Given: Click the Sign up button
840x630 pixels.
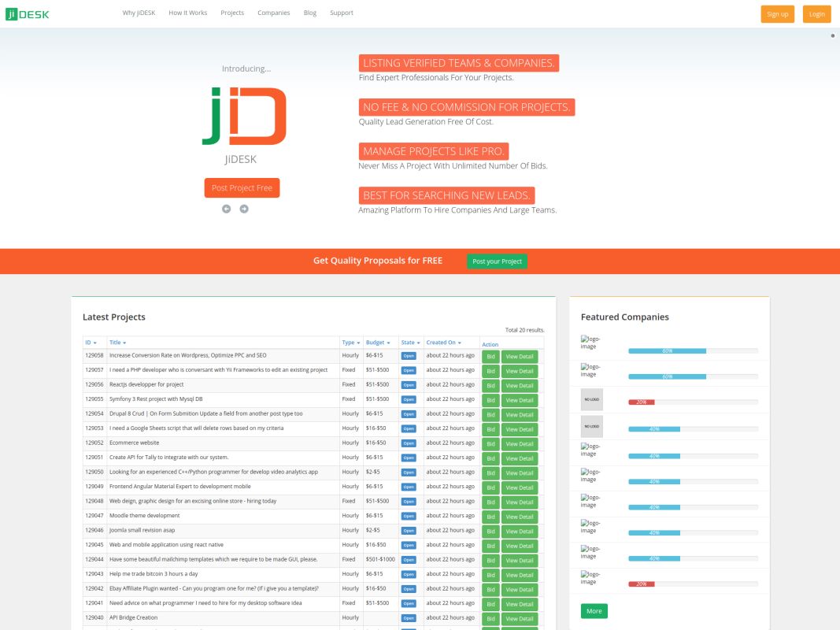Looking at the screenshot, I should pos(777,13).
